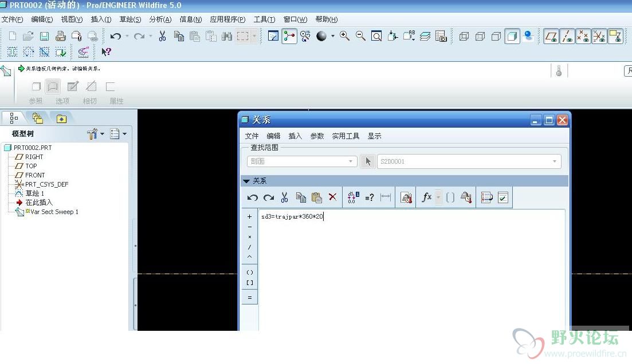The height and width of the screenshot is (364, 632).
Task: Open the 文件(F) main menu
Action: (x=12, y=19)
